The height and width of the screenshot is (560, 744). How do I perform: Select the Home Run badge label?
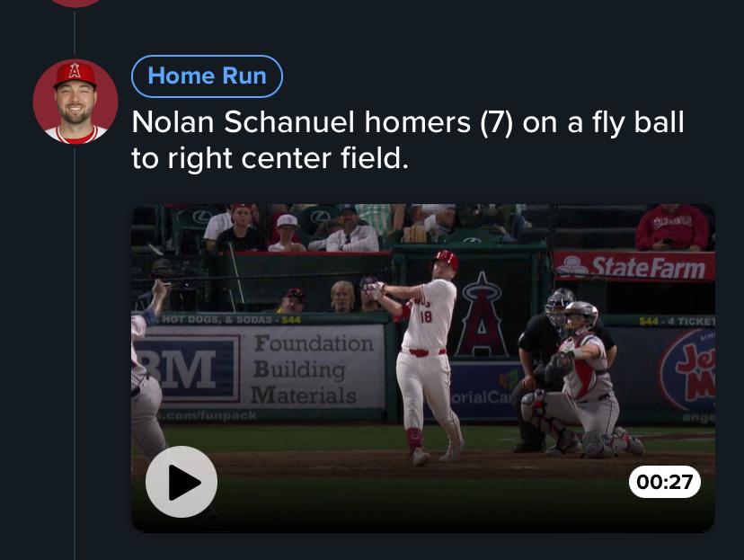(x=207, y=76)
